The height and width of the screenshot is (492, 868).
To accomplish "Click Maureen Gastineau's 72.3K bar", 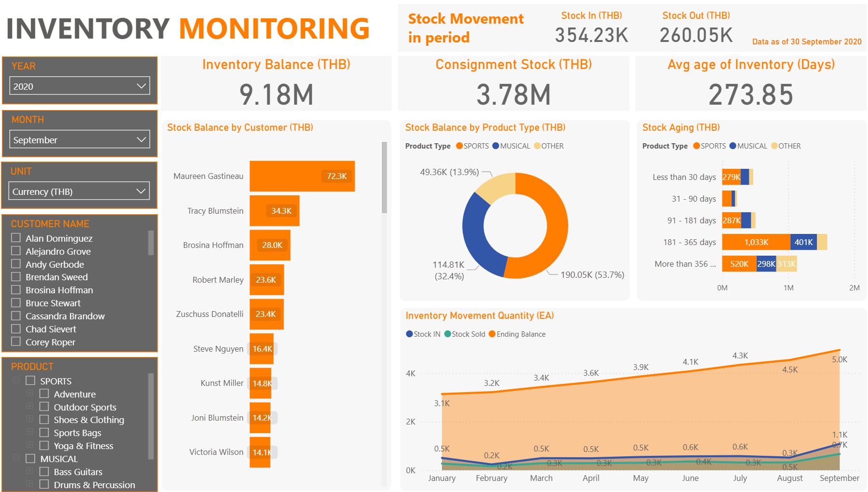I will (302, 176).
